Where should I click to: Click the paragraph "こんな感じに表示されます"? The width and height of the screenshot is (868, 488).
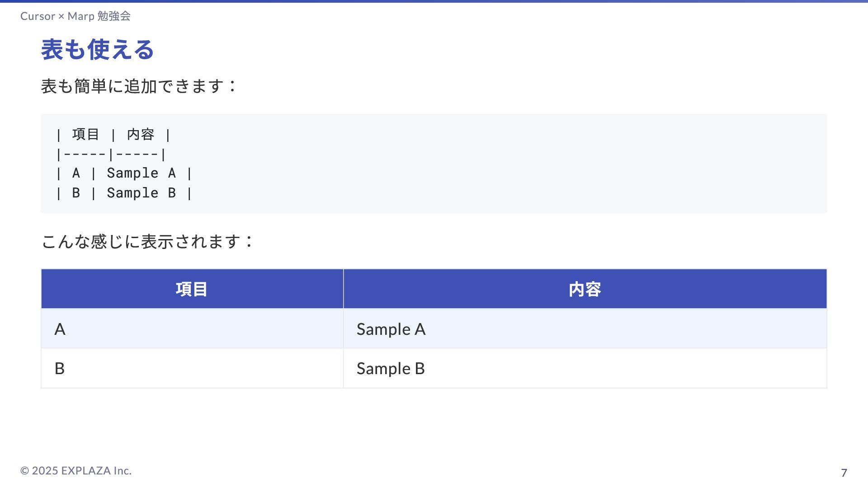[146, 241]
